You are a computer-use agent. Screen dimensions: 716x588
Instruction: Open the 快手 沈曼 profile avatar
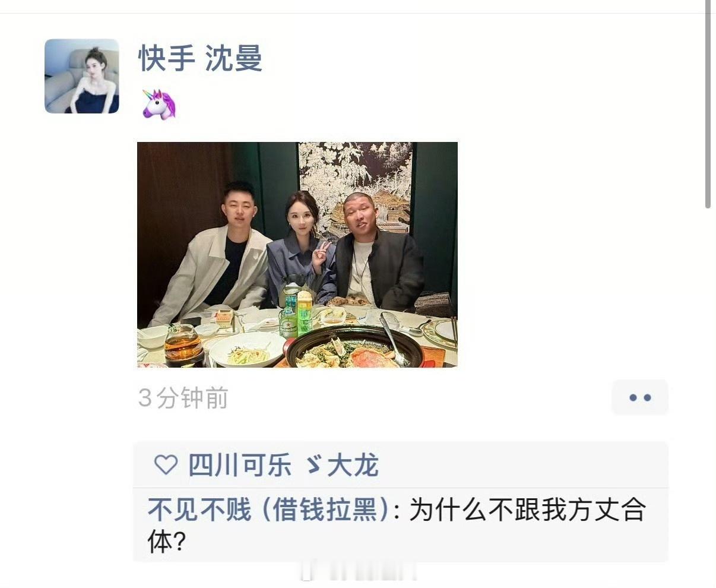(82, 76)
